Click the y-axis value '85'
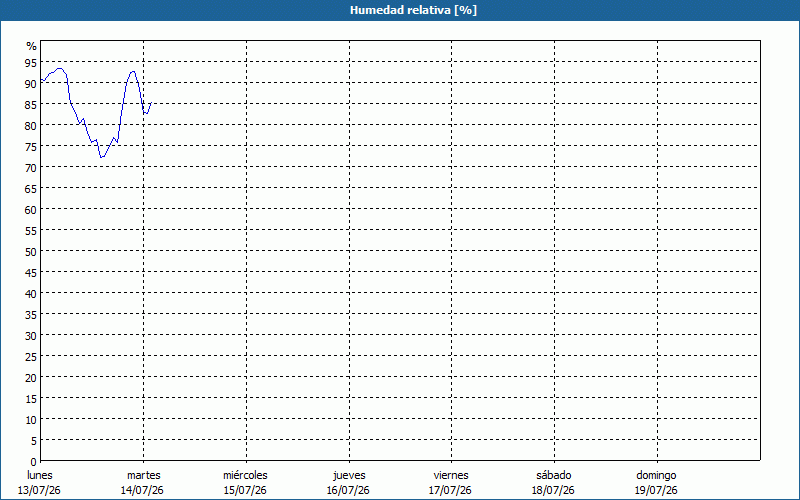This screenshot has width=800, height=500. [x=31, y=105]
